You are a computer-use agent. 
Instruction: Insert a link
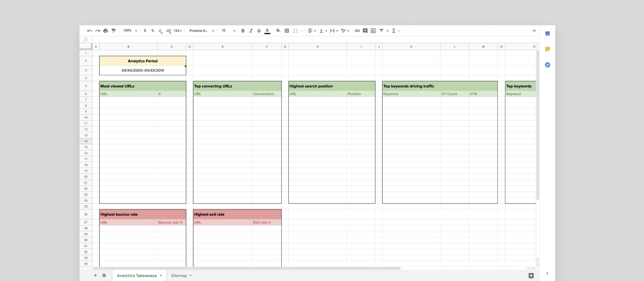tap(357, 31)
